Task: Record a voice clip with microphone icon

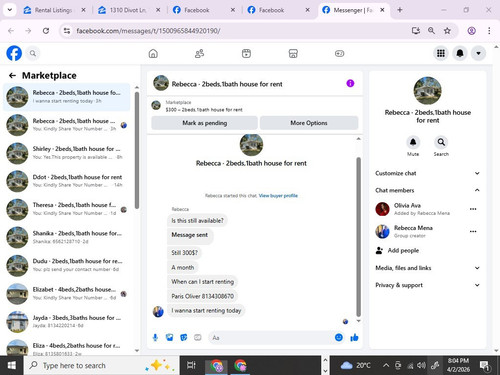Action: pyautogui.click(x=155, y=338)
